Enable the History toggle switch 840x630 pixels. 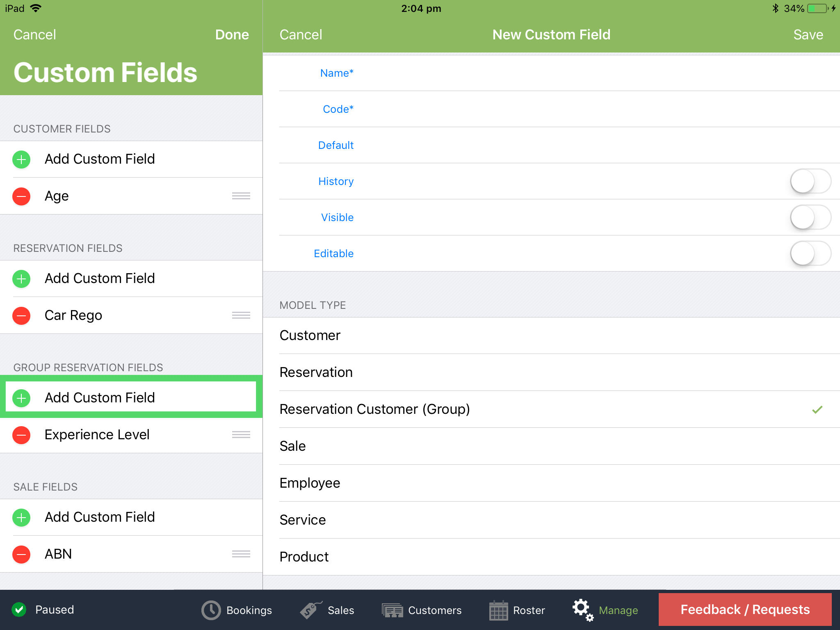click(810, 181)
